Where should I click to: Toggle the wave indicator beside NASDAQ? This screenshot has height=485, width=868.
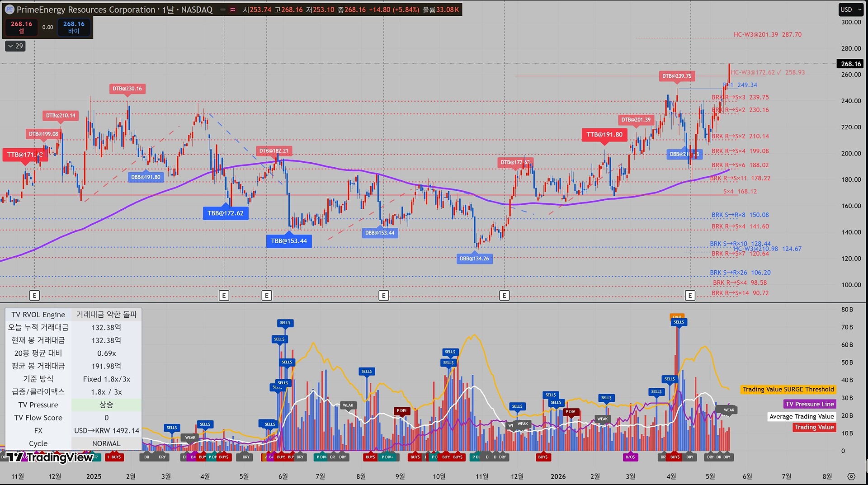(x=233, y=9)
